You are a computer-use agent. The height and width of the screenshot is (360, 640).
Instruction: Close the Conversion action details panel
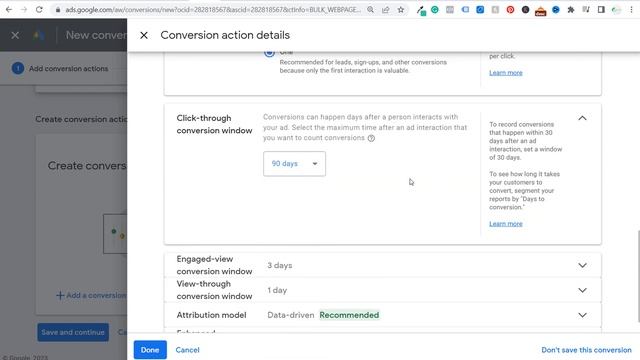[x=144, y=36]
